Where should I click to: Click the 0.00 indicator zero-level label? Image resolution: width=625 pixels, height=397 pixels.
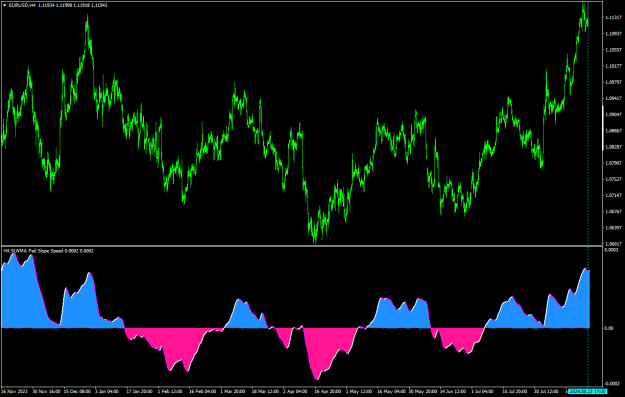[609, 328]
